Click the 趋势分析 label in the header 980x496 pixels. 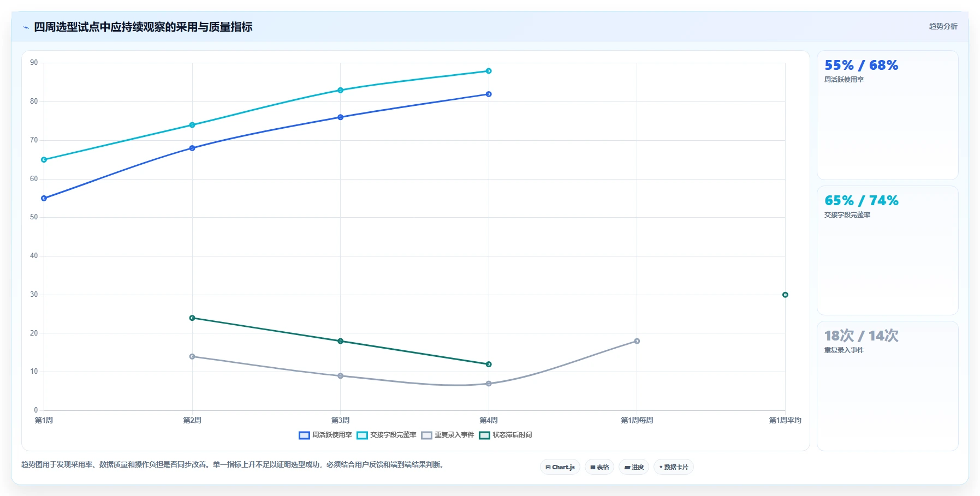click(943, 26)
